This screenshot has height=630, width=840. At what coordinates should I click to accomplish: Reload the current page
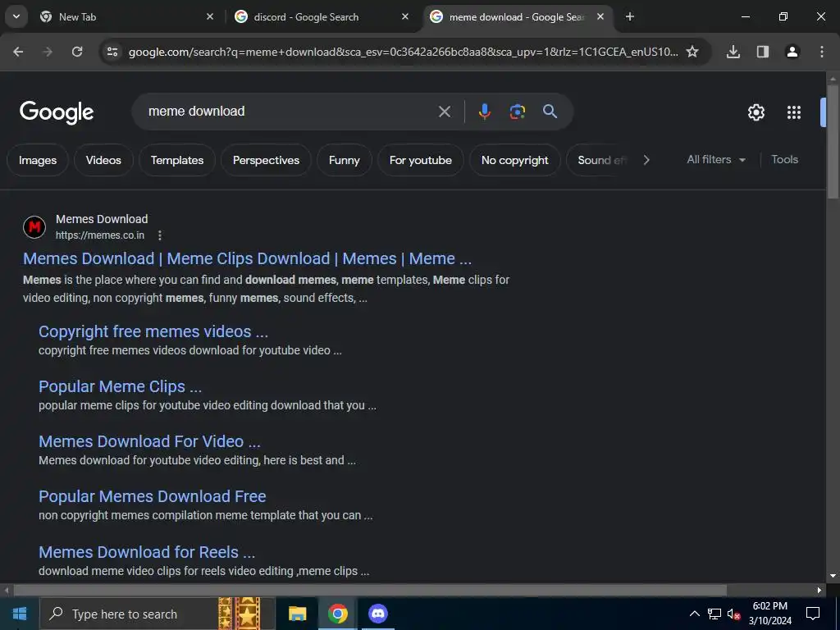[77, 52]
